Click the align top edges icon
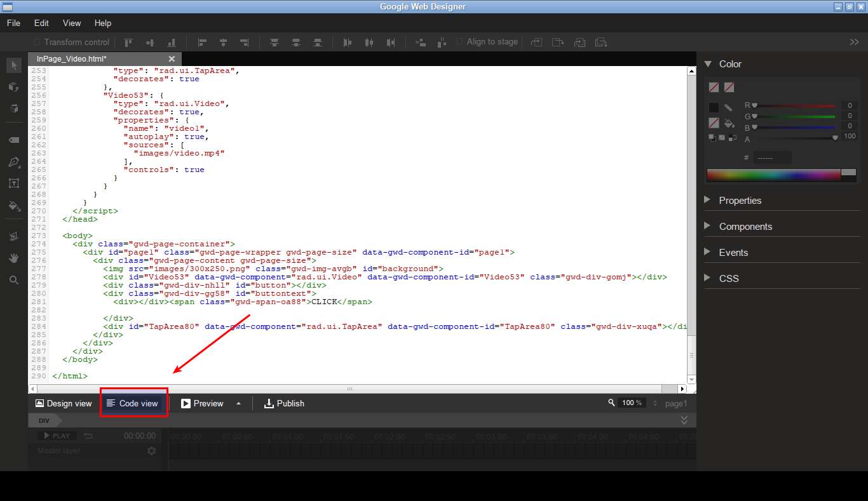This screenshot has height=501, width=868. 128,43
